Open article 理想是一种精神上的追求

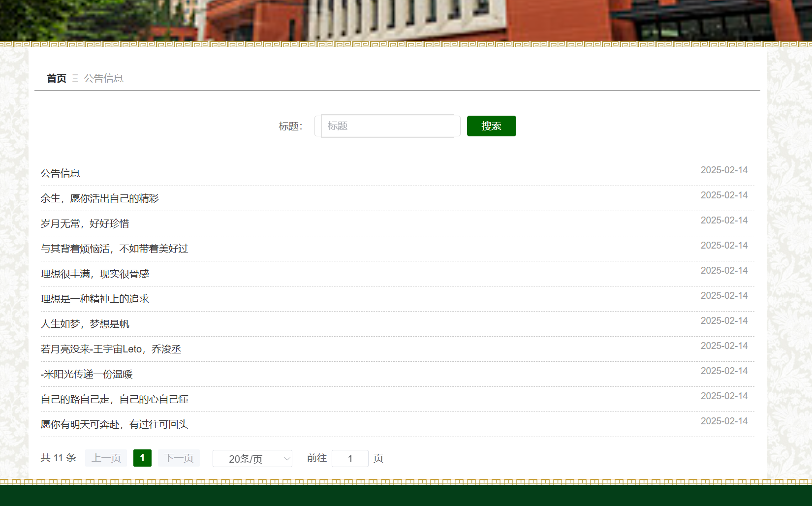point(94,299)
